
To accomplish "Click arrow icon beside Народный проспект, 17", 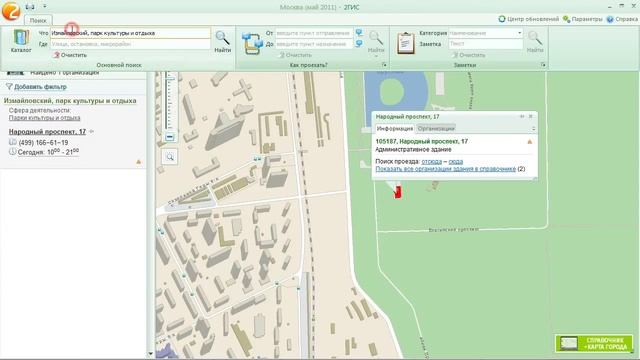I will point(92,131).
